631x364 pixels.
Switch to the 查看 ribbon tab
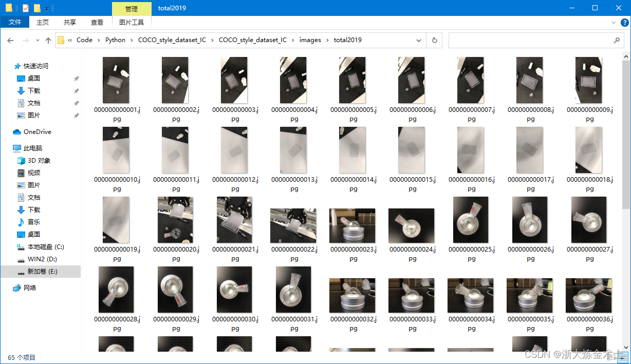click(x=97, y=22)
